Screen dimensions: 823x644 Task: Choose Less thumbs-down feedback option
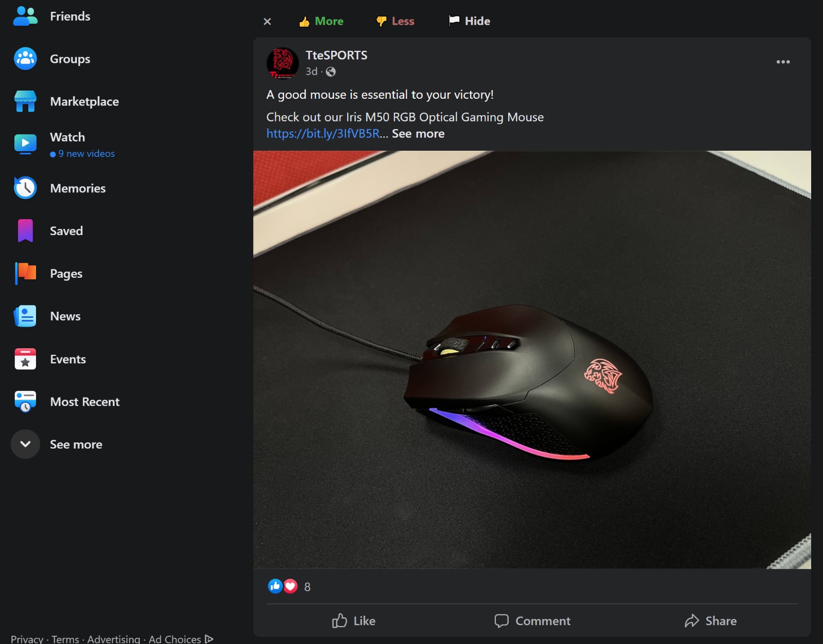395,21
